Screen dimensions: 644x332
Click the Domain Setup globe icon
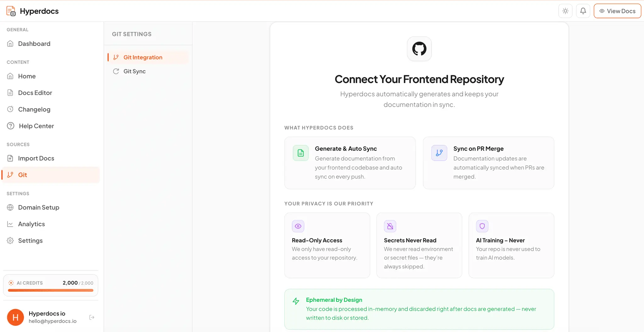pos(10,207)
